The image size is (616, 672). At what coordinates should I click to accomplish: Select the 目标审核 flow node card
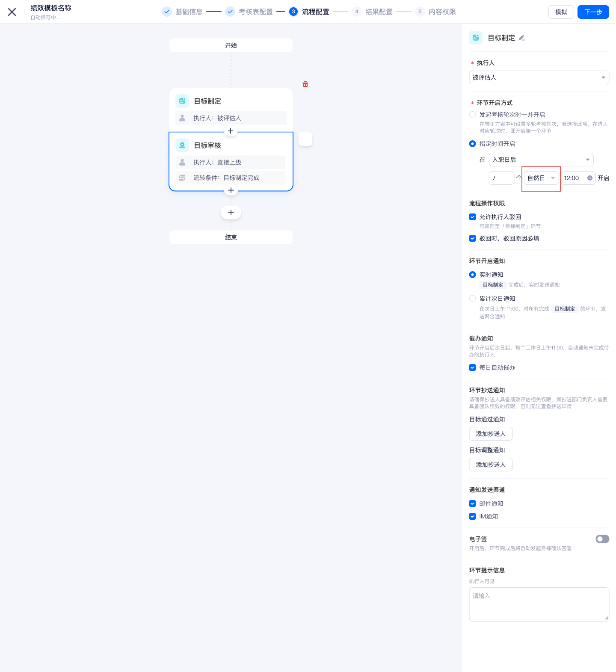pos(231,161)
